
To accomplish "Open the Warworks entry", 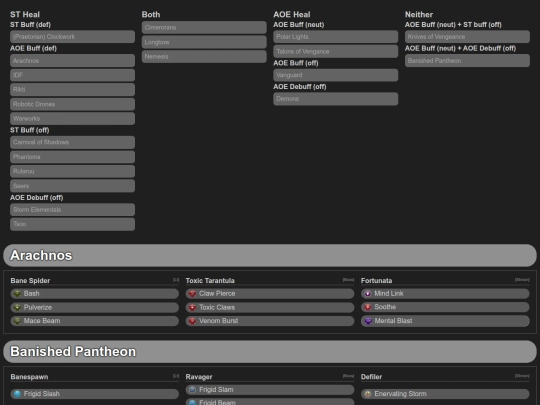I will click(x=72, y=118).
